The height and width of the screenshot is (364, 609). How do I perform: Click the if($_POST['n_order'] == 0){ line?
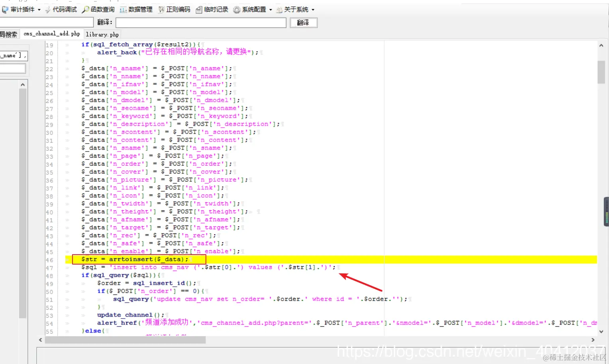pyautogui.click(x=151, y=291)
